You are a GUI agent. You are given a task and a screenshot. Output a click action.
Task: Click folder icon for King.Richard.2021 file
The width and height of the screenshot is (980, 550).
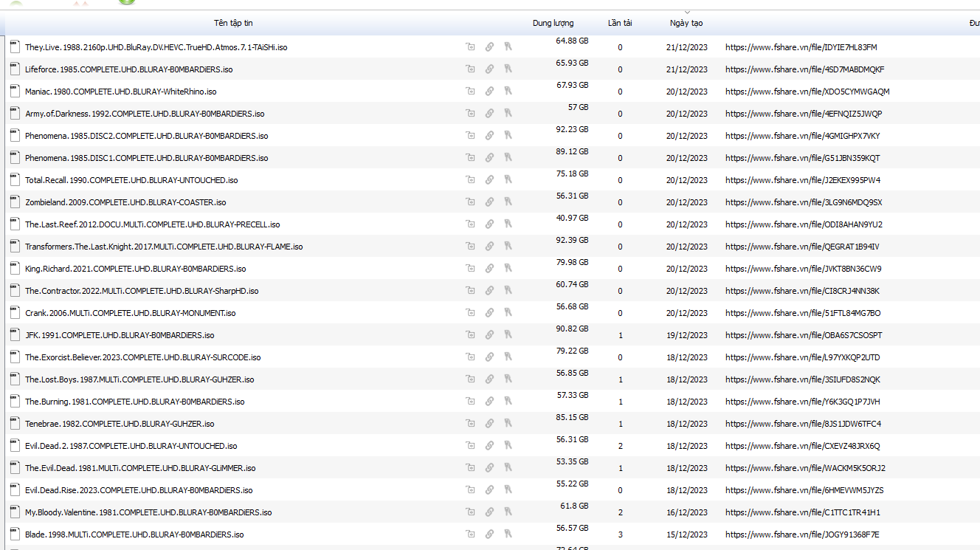pyautogui.click(x=470, y=269)
